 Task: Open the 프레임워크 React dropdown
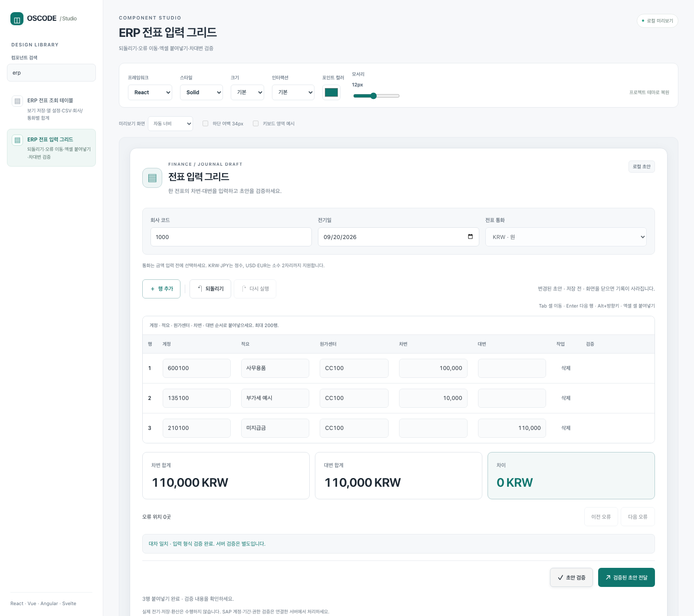click(150, 92)
